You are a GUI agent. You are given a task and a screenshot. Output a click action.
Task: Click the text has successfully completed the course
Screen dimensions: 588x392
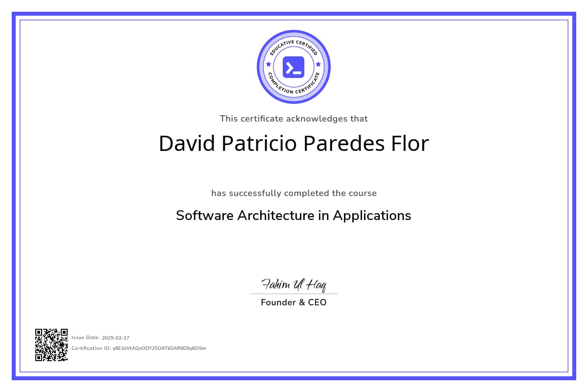pyautogui.click(x=294, y=193)
